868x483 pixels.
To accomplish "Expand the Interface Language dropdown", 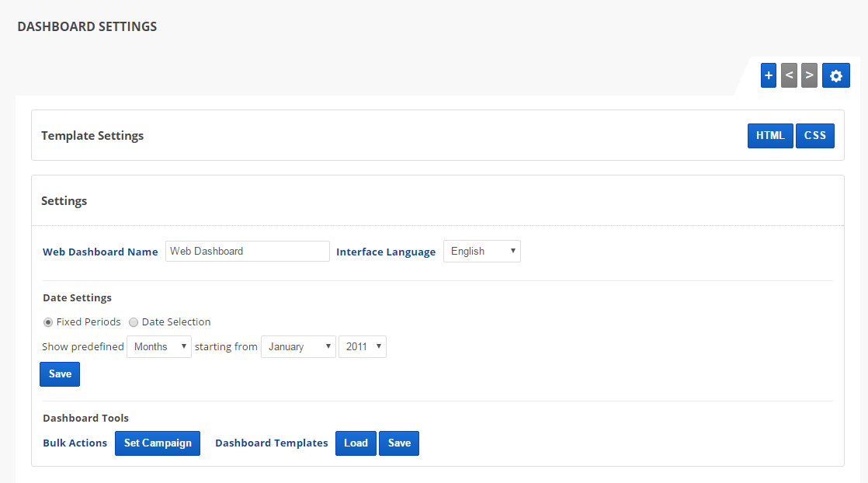I will pos(481,252).
